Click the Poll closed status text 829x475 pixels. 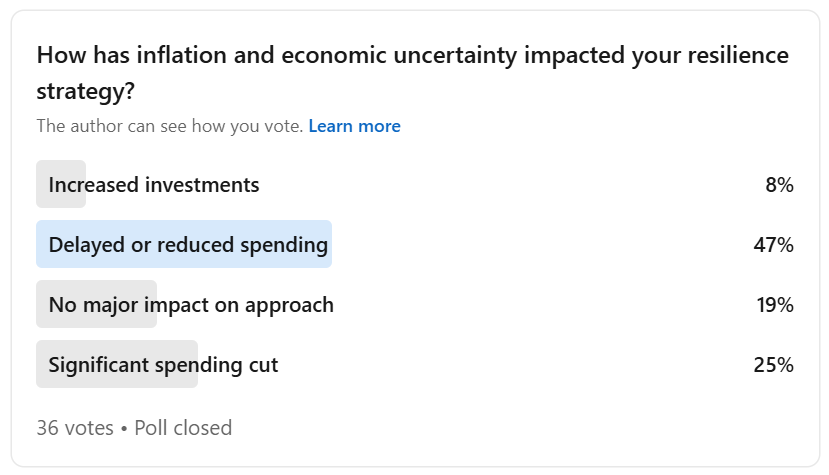pyautogui.click(x=183, y=428)
